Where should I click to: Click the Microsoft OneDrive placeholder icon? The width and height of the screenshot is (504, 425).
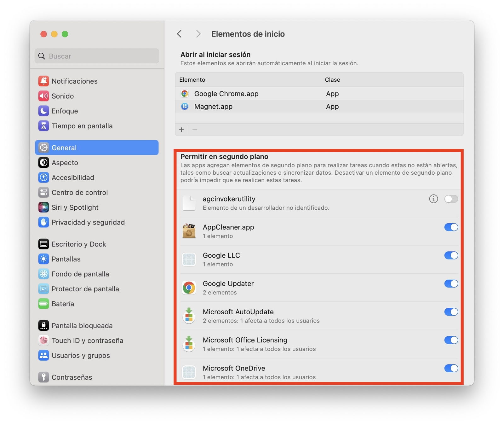(x=189, y=372)
